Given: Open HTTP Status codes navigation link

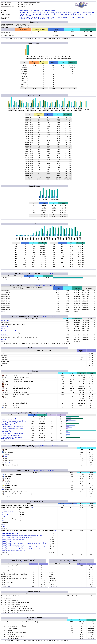Looking at the screenshot, I should (35, 19).
